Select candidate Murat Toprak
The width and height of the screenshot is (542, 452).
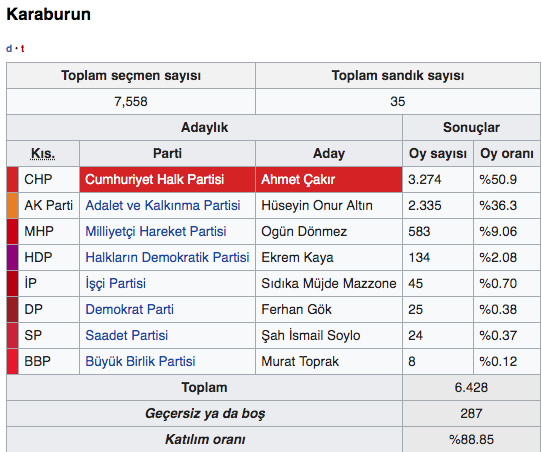[300, 361]
